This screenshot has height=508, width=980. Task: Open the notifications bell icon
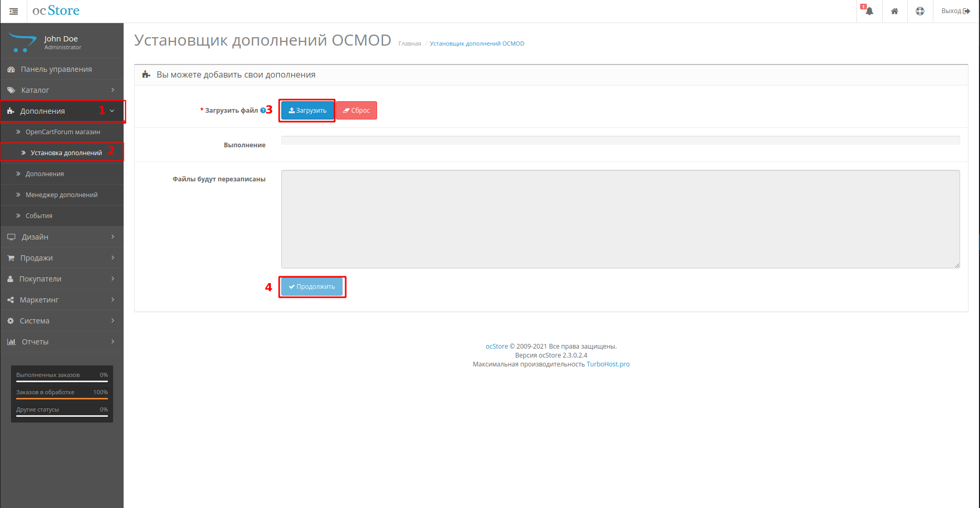coord(869,11)
